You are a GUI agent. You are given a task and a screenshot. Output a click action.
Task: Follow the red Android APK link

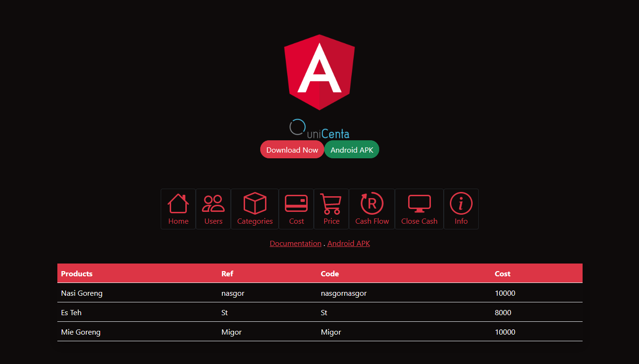pos(348,244)
